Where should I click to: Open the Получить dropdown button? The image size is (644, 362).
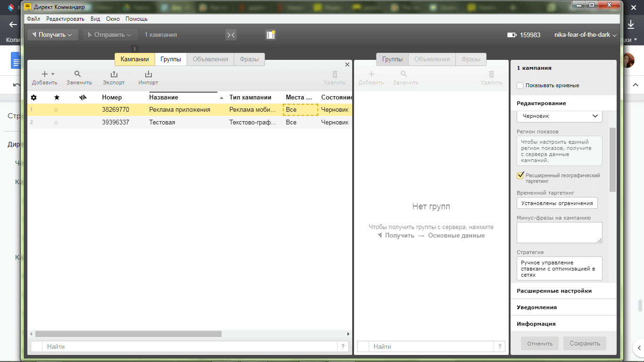tap(52, 35)
